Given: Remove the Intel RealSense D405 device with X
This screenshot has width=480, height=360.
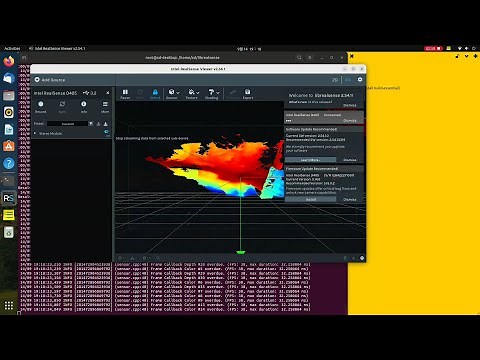Looking at the screenshot, I should click(x=107, y=93).
